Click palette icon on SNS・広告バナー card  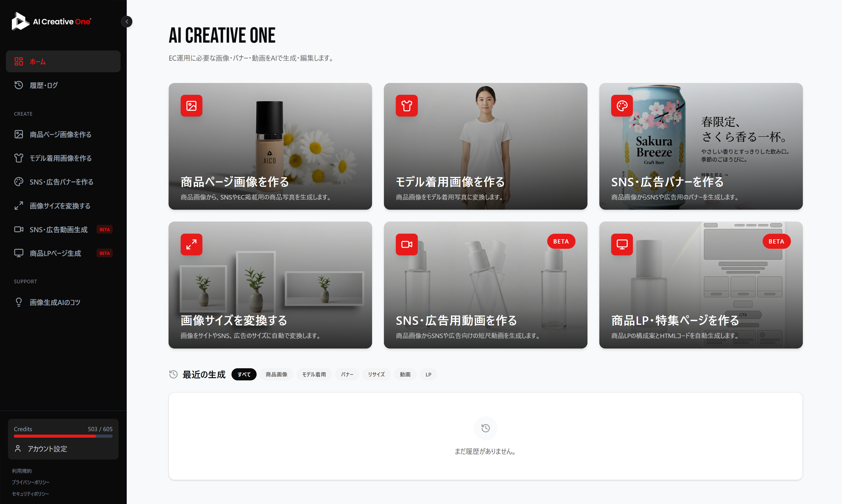(x=622, y=106)
